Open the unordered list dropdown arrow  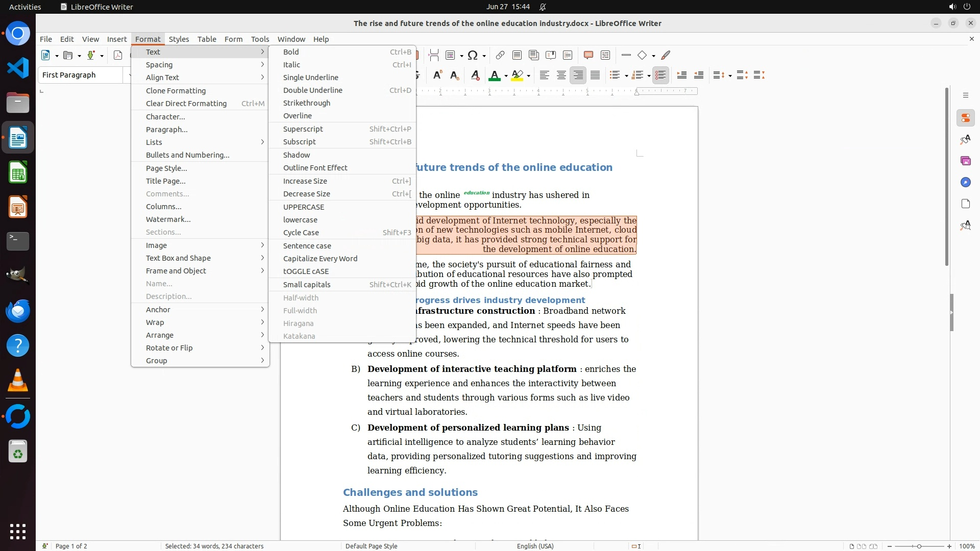626,76
